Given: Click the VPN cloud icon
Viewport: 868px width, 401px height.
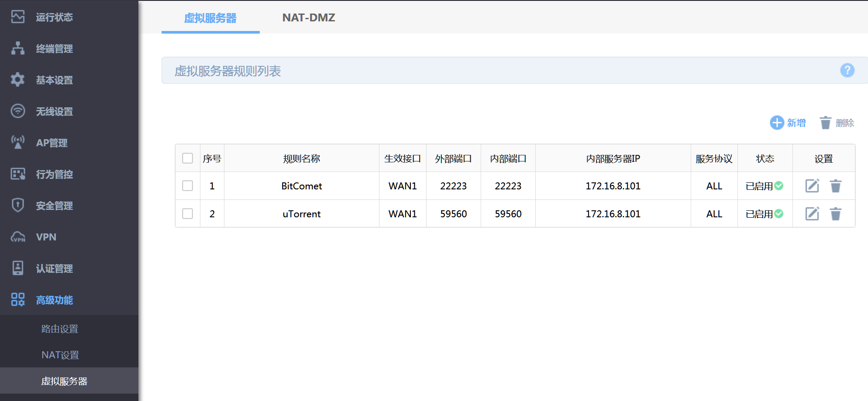Looking at the screenshot, I should coord(18,237).
